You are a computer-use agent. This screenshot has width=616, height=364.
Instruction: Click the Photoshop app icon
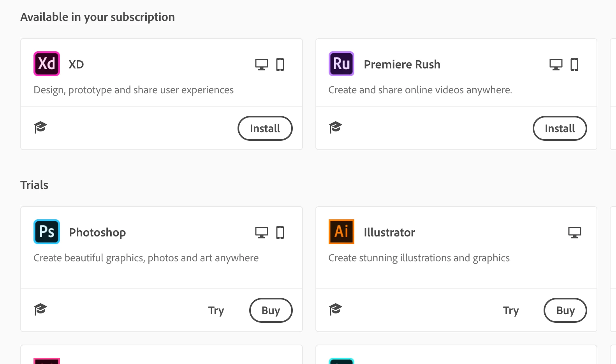pyautogui.click(x=47, y=232)
